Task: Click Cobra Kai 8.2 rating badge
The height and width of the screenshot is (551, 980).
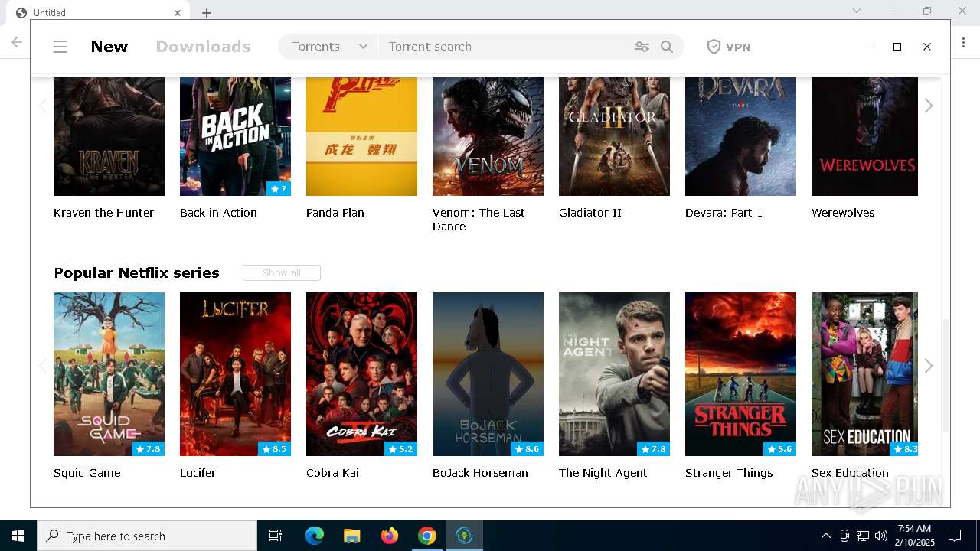Action: (400, 449)
